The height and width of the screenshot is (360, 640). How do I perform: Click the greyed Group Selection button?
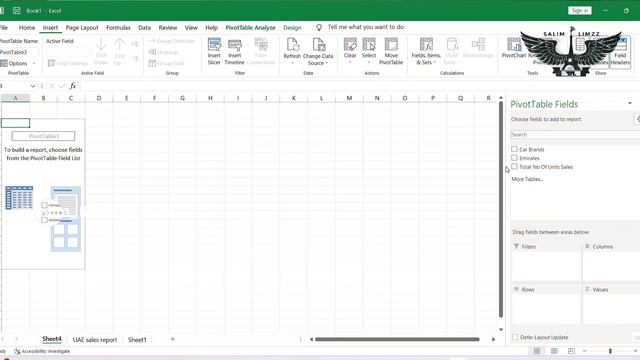172,41
